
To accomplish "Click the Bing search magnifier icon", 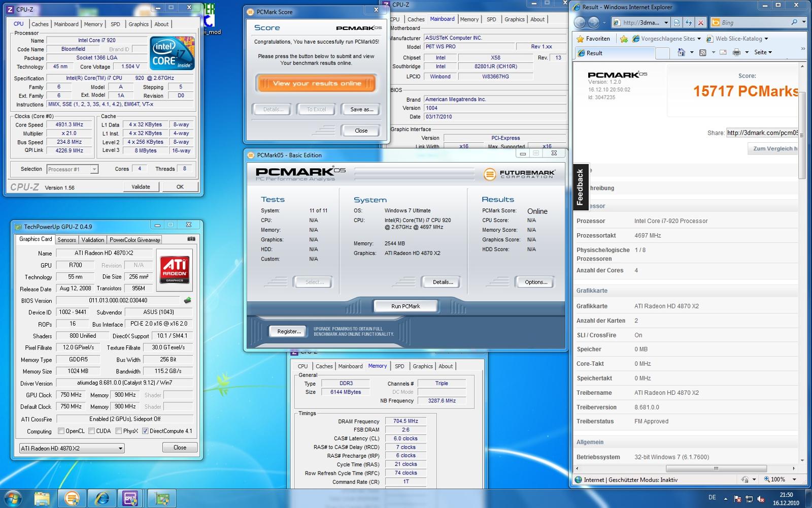I will (x=794, y=22).
